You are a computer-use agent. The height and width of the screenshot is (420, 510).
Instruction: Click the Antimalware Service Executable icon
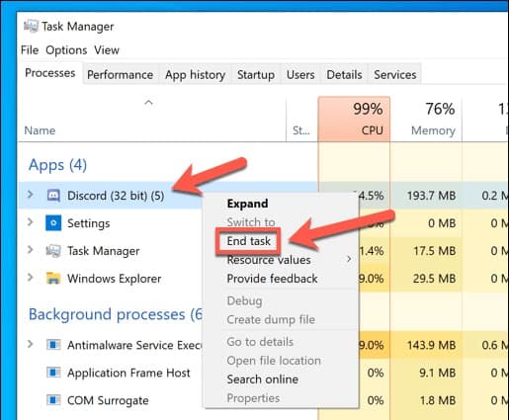click(53, 345)
